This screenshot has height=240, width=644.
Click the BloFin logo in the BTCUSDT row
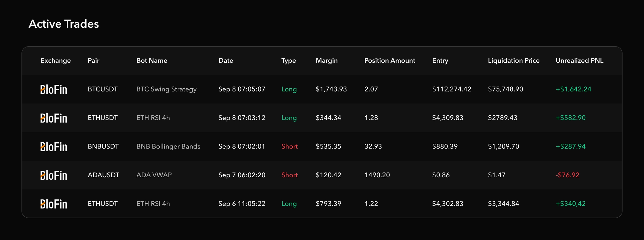point(54,90)
